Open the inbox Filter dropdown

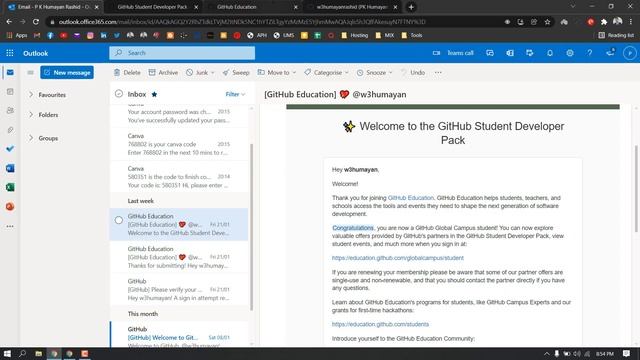236,94
